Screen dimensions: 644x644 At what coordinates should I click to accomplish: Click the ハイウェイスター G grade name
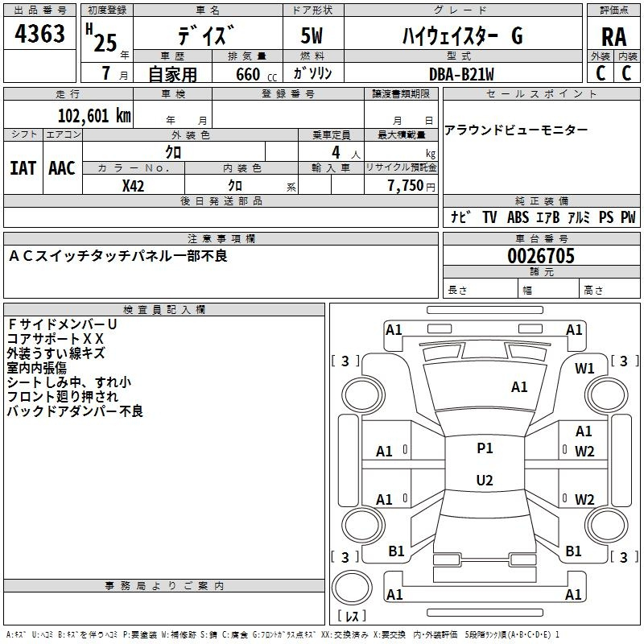(x=462, y=35)
